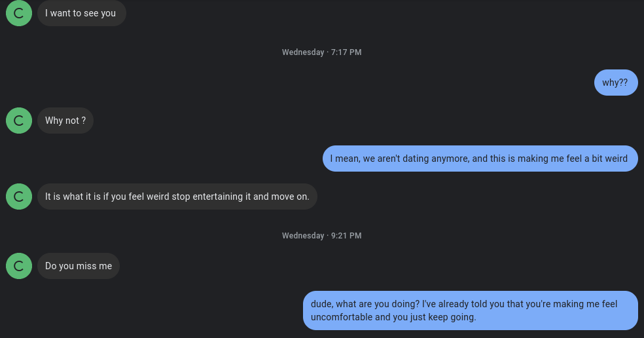Viewport: 644px width, 338px height.
Task: Select the "I want to see you" message bubble
Action: coord(80,13)
